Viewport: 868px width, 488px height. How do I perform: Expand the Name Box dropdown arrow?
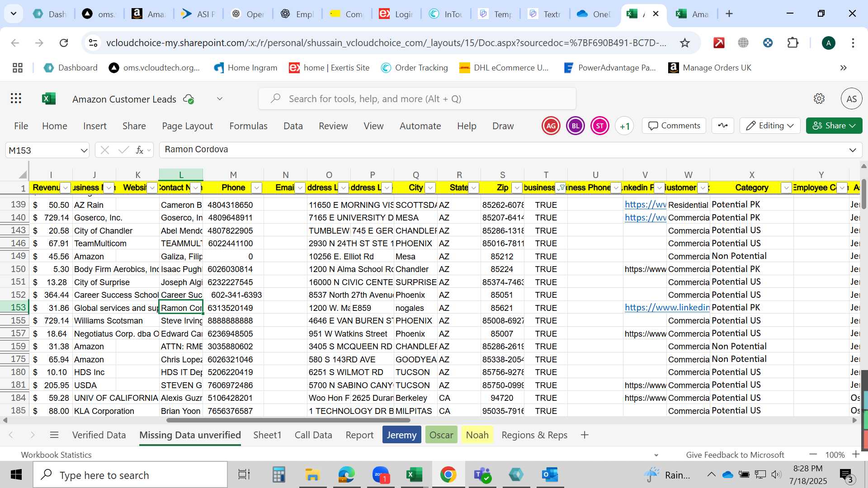point(84,150)
